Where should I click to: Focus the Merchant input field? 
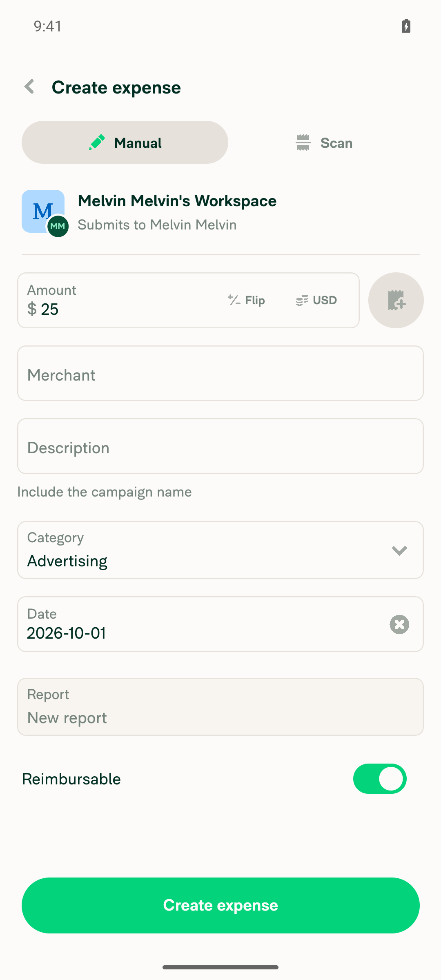pos(220,373)
